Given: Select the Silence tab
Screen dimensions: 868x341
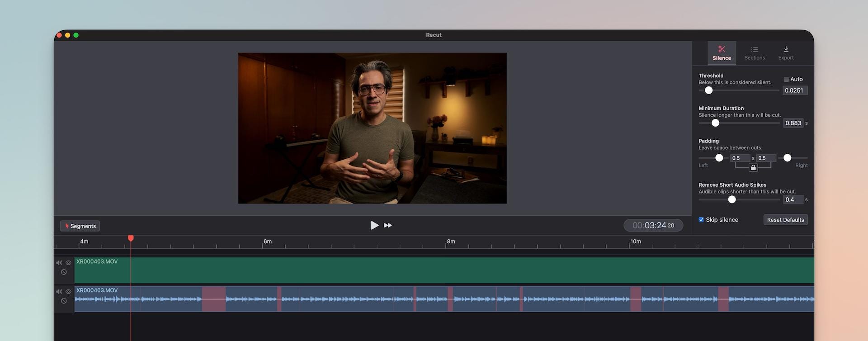Looking at the screenshot, I should tap(722, 53).
